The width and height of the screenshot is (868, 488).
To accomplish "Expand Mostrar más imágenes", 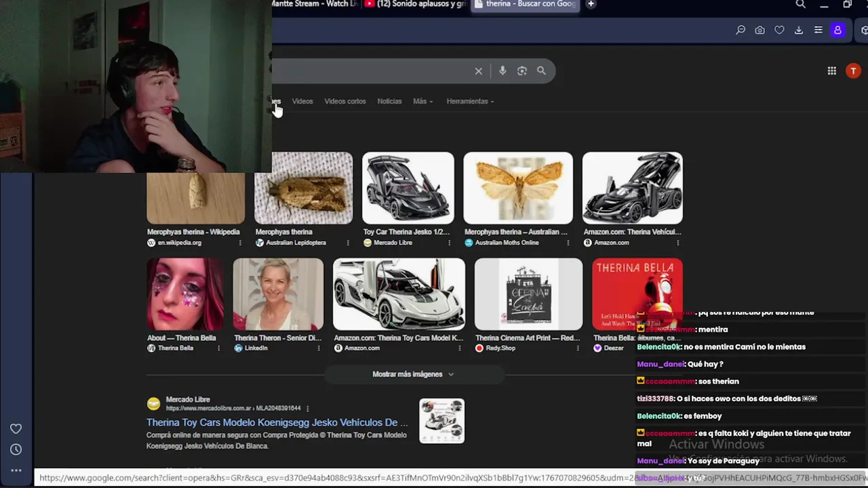I will (413, 374).
